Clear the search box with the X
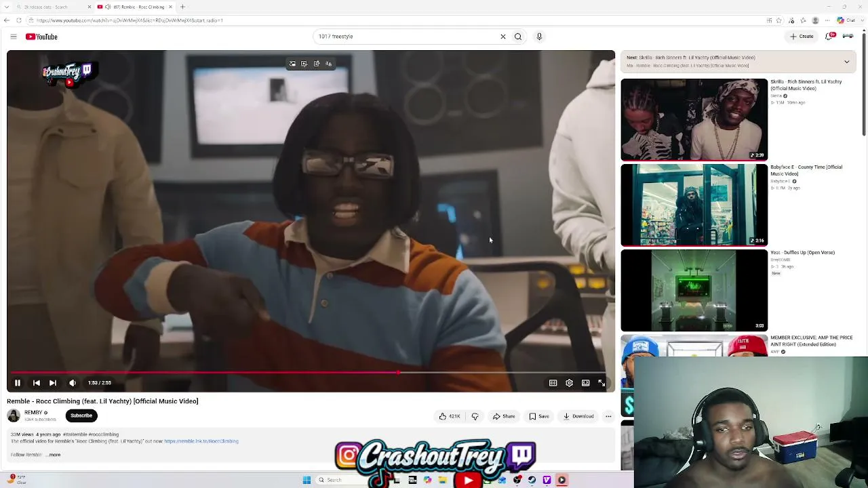 [x=503, y=37]
